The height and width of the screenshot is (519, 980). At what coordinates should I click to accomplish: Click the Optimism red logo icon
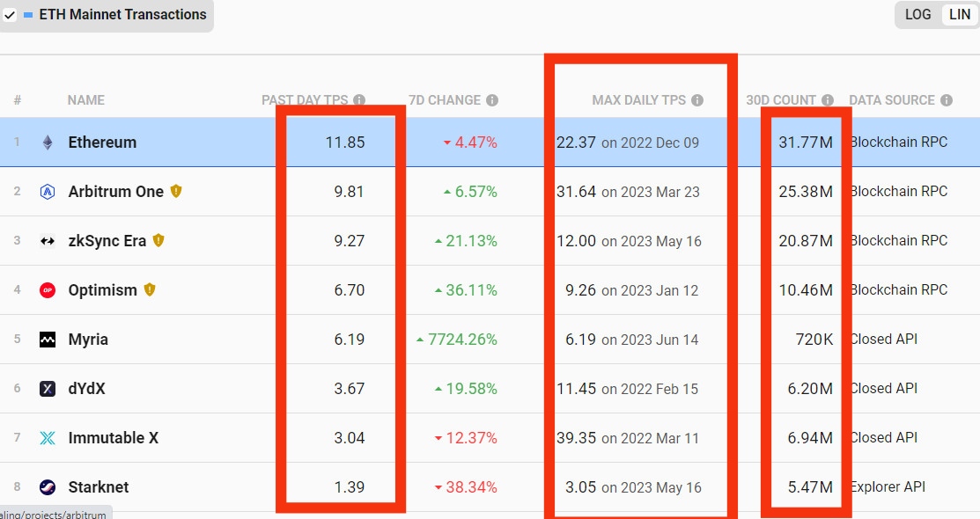click(48, 290)
